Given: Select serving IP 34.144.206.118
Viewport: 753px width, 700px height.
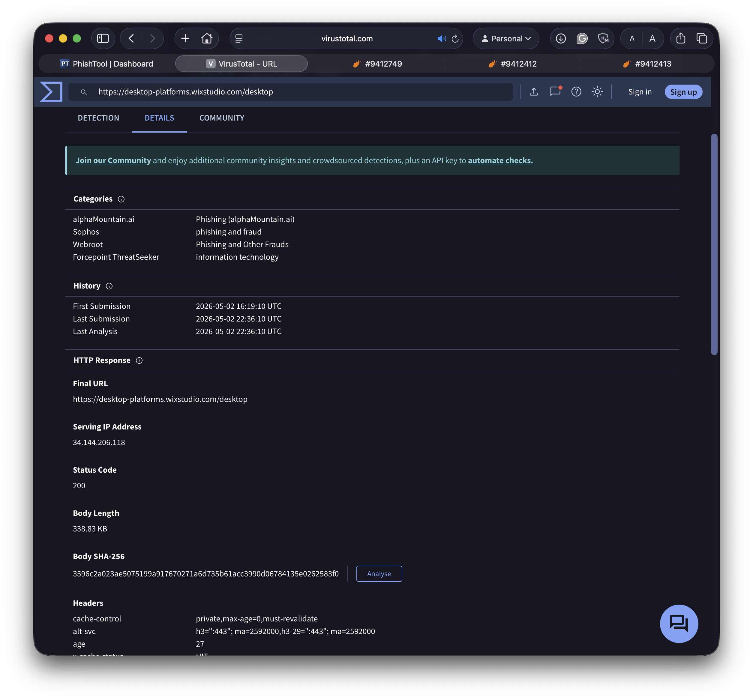Looking at the screenshot, I should [x=99, y=442].
